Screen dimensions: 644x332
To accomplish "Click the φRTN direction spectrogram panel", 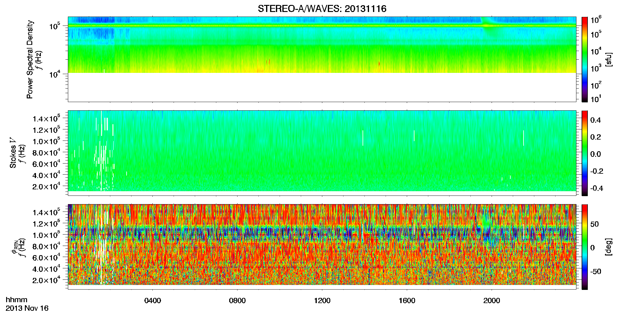I will click(x=322, y=247).
